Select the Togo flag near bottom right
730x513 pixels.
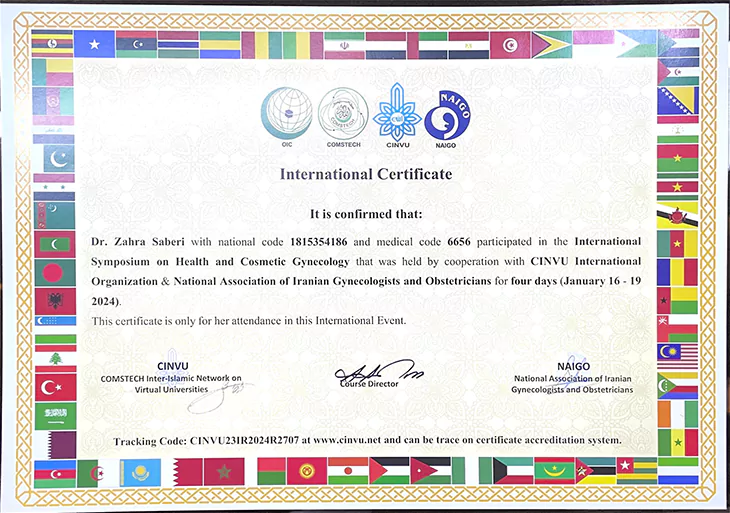click(637, 471)
